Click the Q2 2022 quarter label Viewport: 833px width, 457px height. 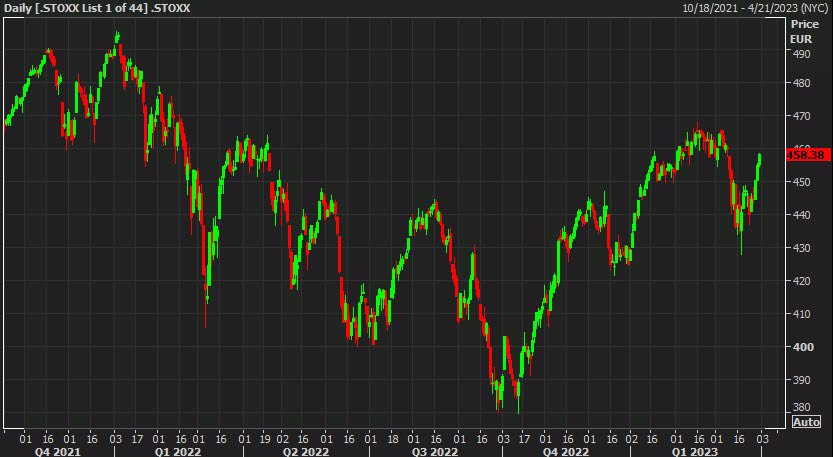(306, 452)
